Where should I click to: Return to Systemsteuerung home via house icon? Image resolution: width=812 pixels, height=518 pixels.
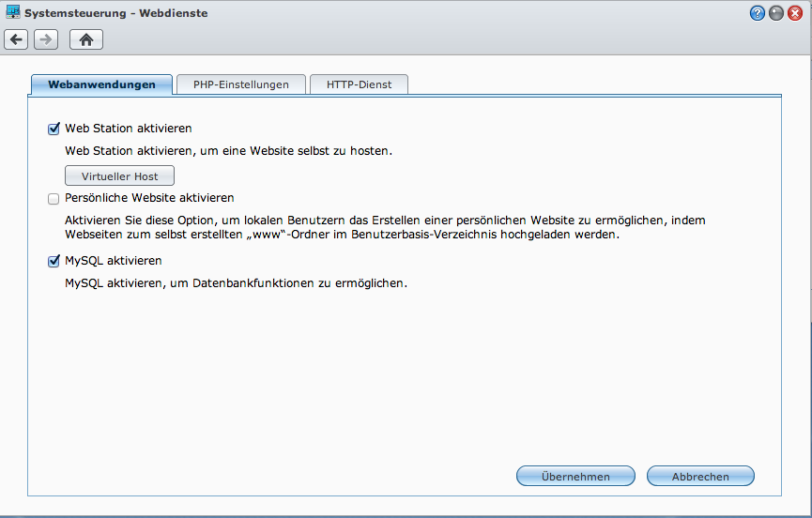click(x=86, y=39)
